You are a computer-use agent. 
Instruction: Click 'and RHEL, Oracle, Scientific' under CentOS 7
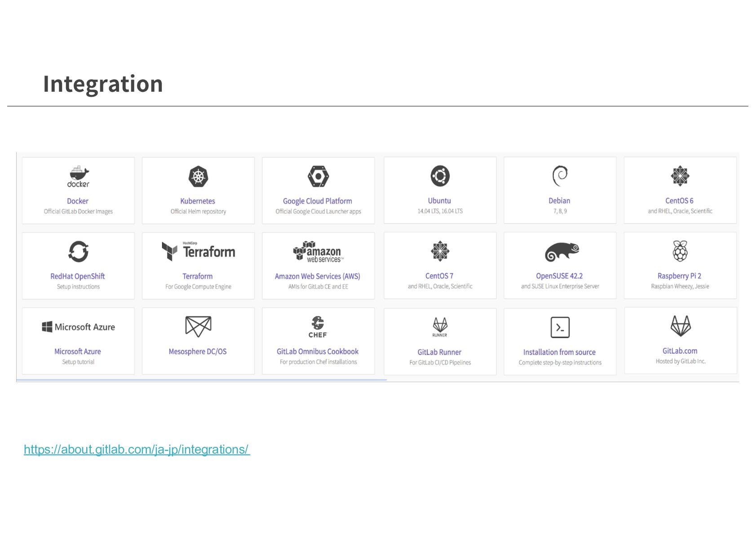coord(440,286)
